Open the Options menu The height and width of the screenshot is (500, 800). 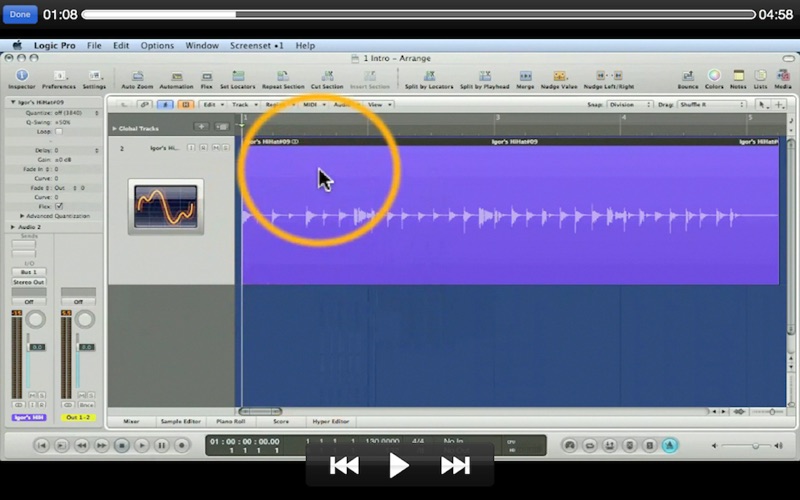[157, 45]
